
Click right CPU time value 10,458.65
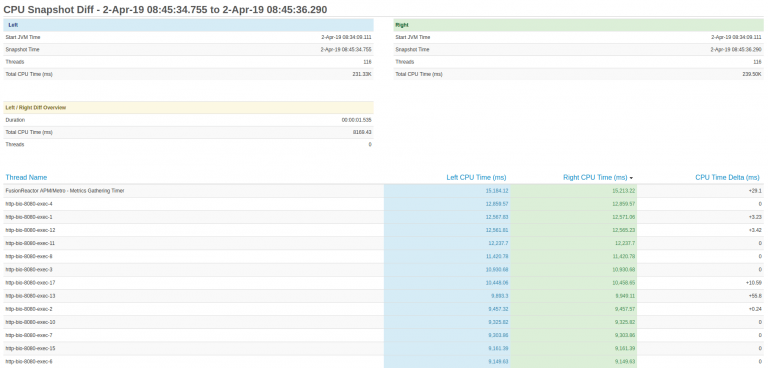(624, 283)
